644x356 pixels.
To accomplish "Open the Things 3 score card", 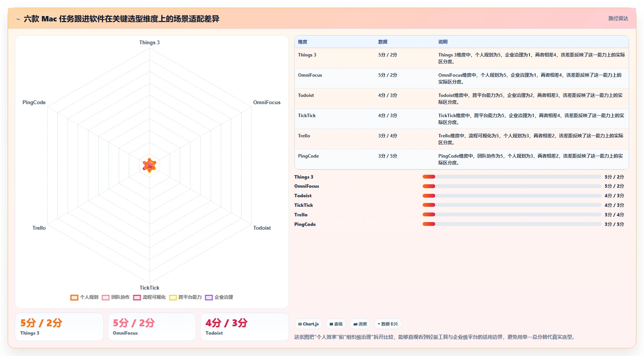I will click(59, 327).
